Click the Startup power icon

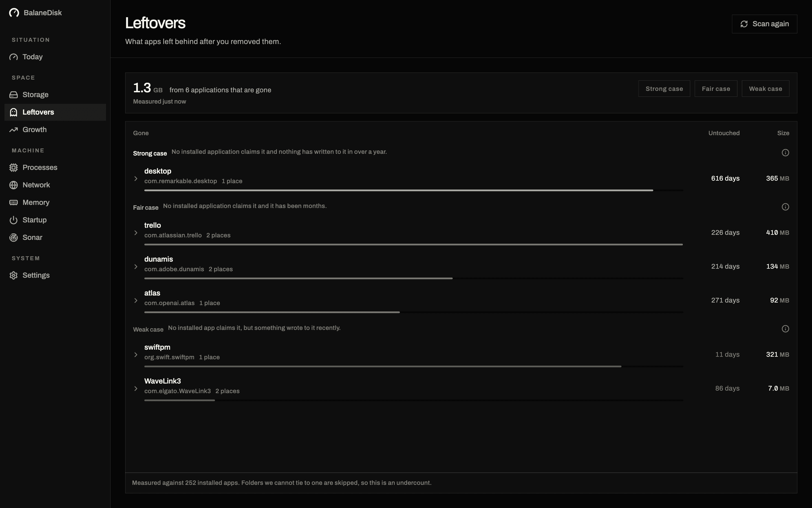tap(14, 220)
